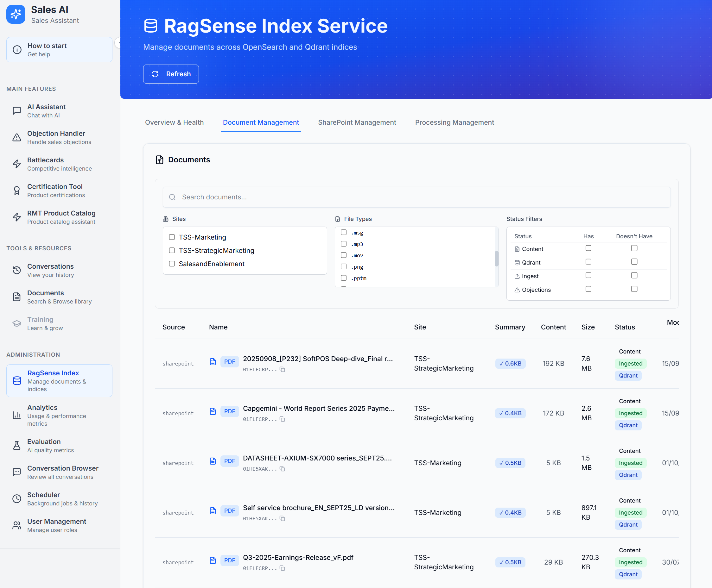
Task: Open the DATASHEET-AXIUM-SX7000 series document name
Action: pyautogui.click(x=317, y=458)
